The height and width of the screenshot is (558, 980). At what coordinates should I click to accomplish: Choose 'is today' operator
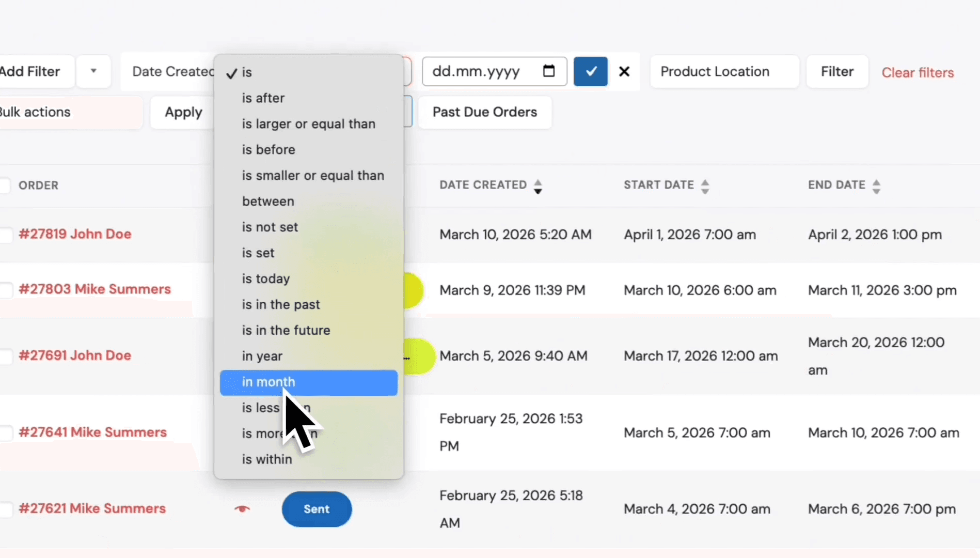tap(309, 279)
